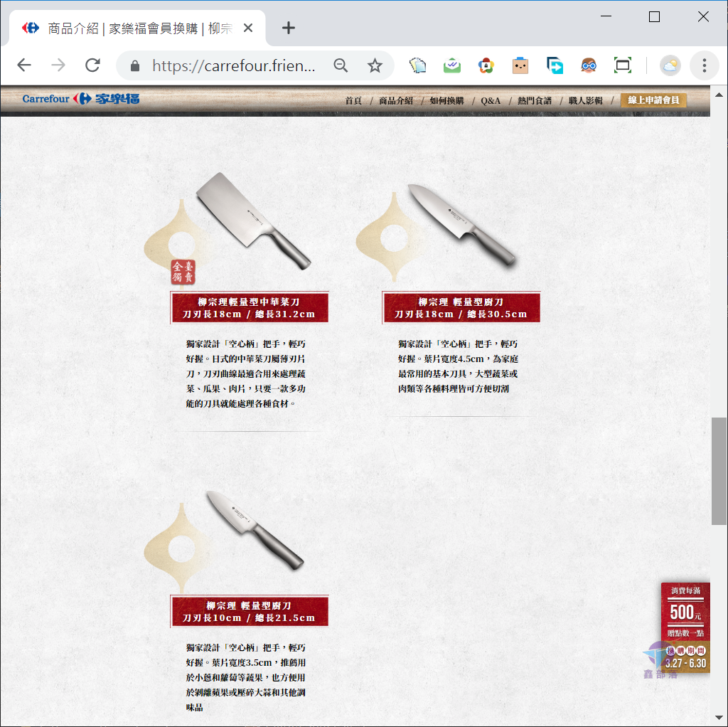Click the padlock site info icon
728x727 pixels.
point(135,66)
